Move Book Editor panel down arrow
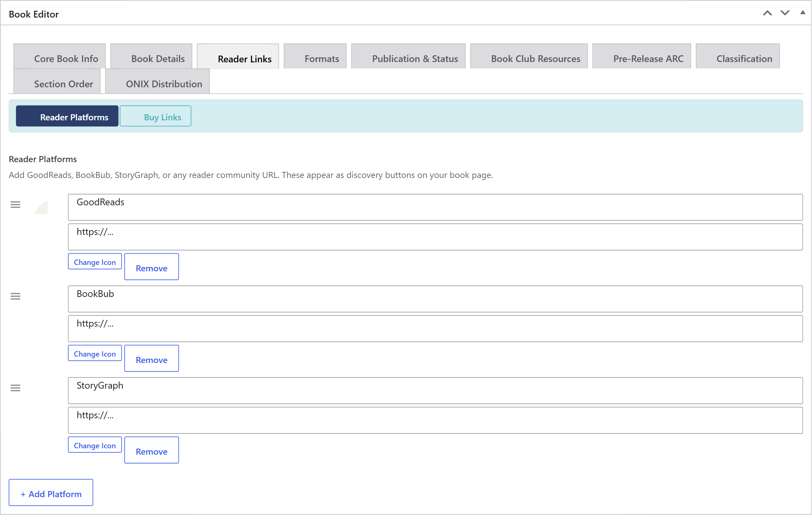The image size is (812, 515). (785, 13)
